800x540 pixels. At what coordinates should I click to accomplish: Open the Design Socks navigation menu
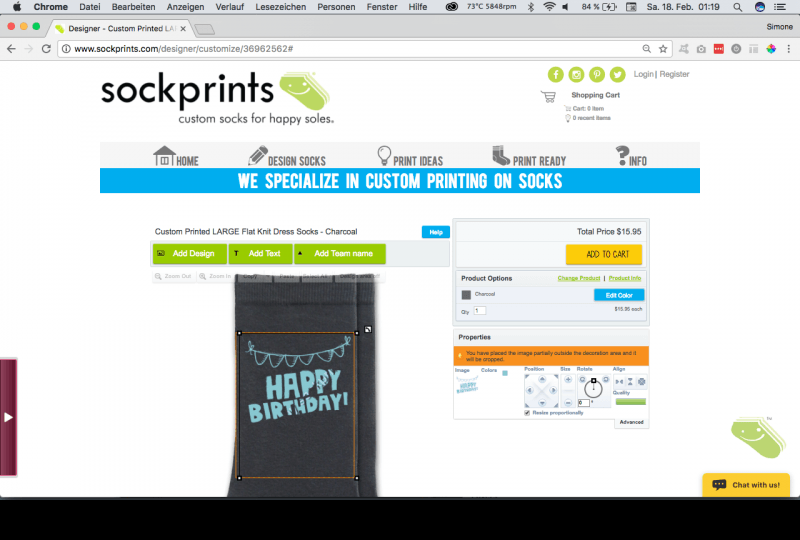287,156
